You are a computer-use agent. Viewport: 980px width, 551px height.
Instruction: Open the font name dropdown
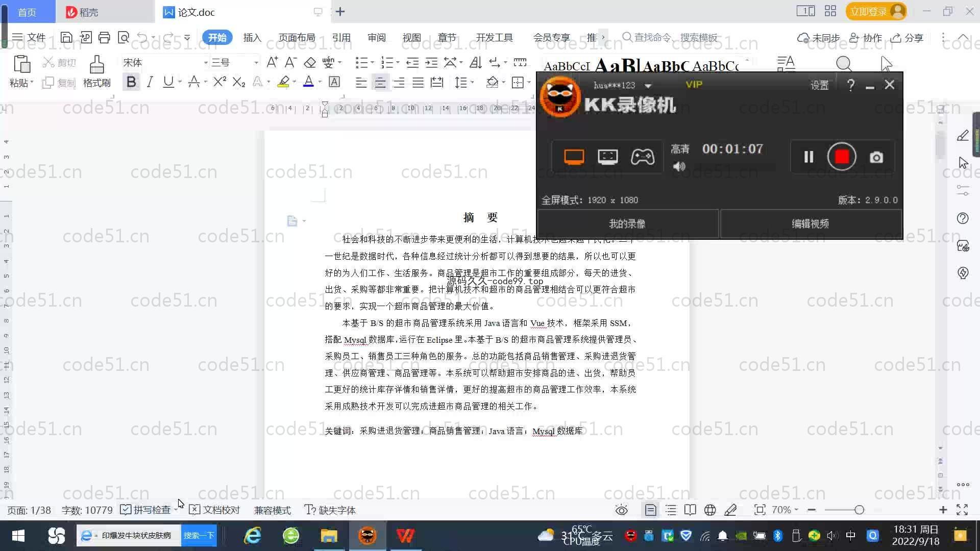click(x=206, y=63)
